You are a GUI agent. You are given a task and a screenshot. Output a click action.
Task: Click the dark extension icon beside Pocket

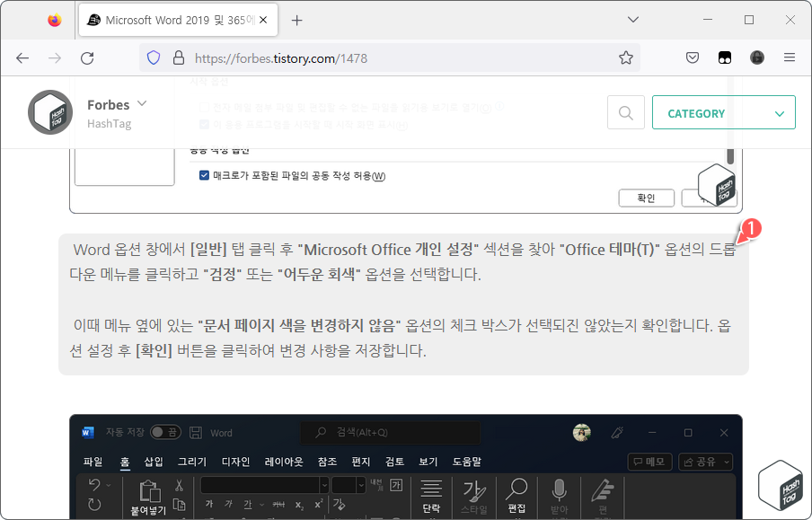coord(725,57)
